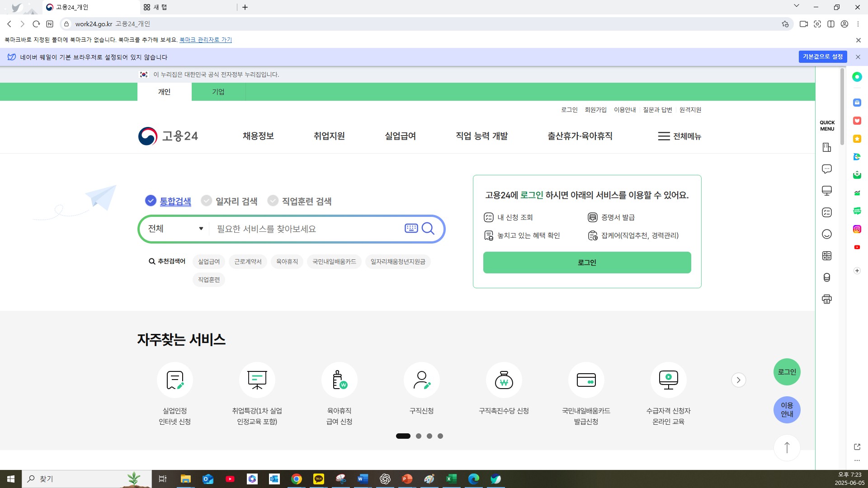Image resolution: width=868 pixels, height=488 pixels.
Task: Select 통합검색 radio option
Action: click(x=168, y=201)
